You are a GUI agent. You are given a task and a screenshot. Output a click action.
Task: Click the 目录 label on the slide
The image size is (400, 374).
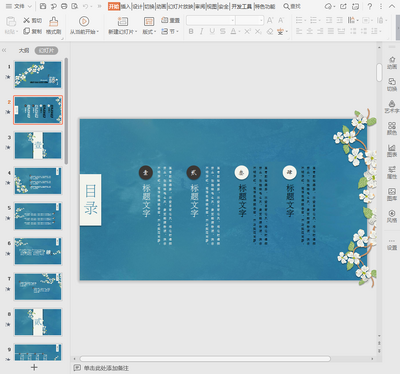pos(90,200)
